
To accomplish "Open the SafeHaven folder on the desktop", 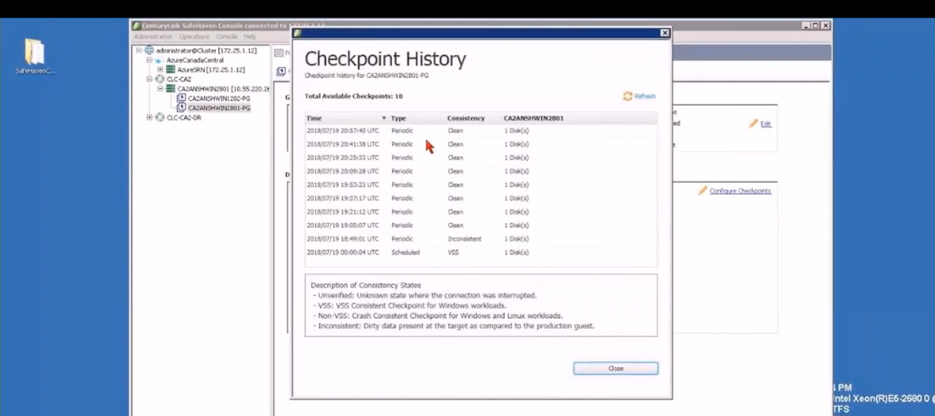I will [35, 57].
